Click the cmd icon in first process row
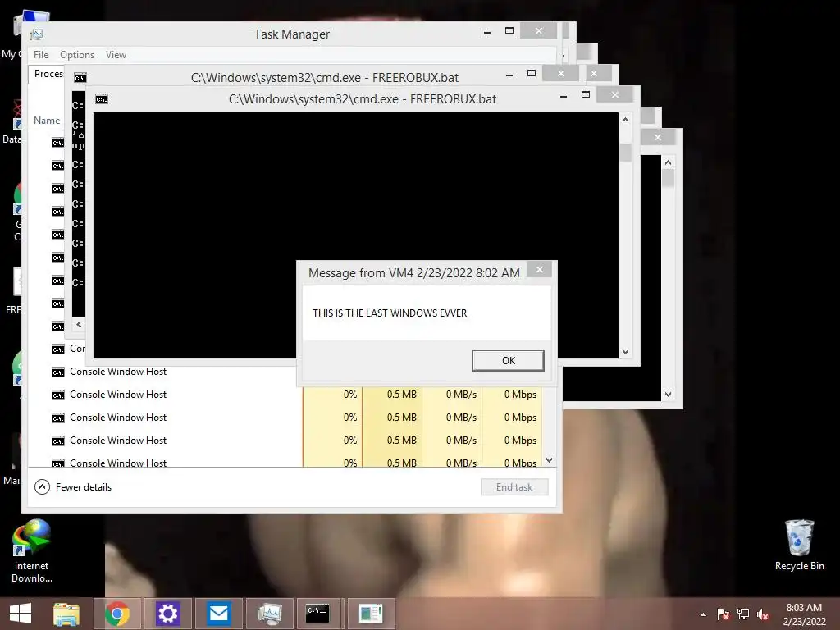This screenshot has width=840, height=630. 58,143
